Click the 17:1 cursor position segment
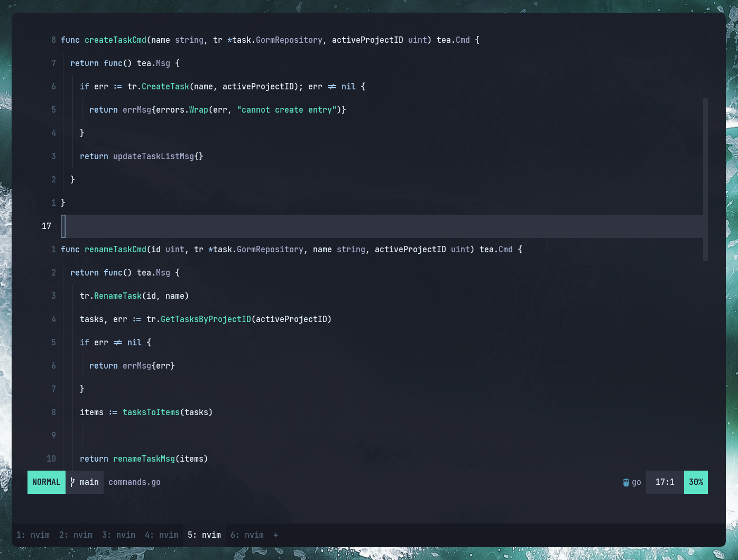The width and height of the screenshot is (738, 560). click(x=665, y=482)
